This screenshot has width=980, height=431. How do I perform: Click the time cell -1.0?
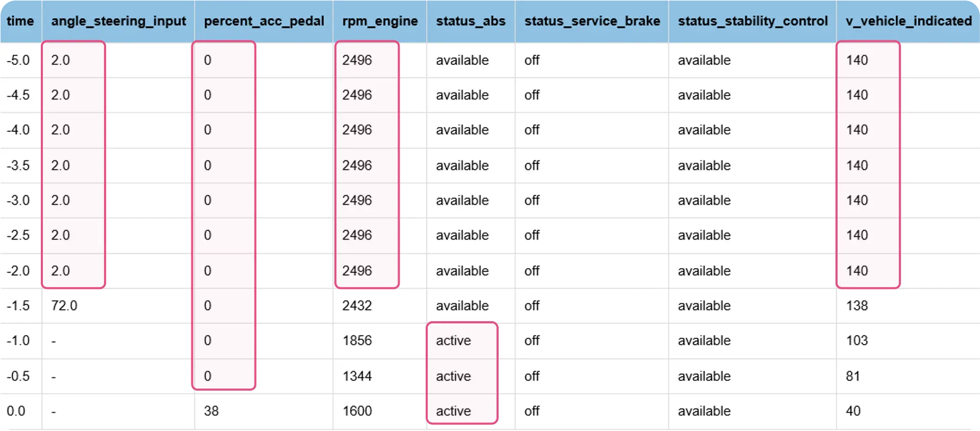point(18,340)
